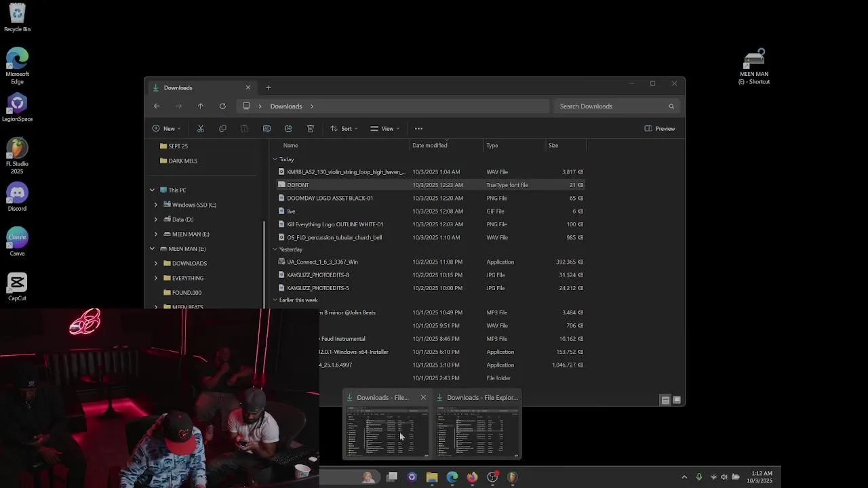Expand Data (D:) tree node
This screenshot has width=868, height=488.
tap(156, 220)
